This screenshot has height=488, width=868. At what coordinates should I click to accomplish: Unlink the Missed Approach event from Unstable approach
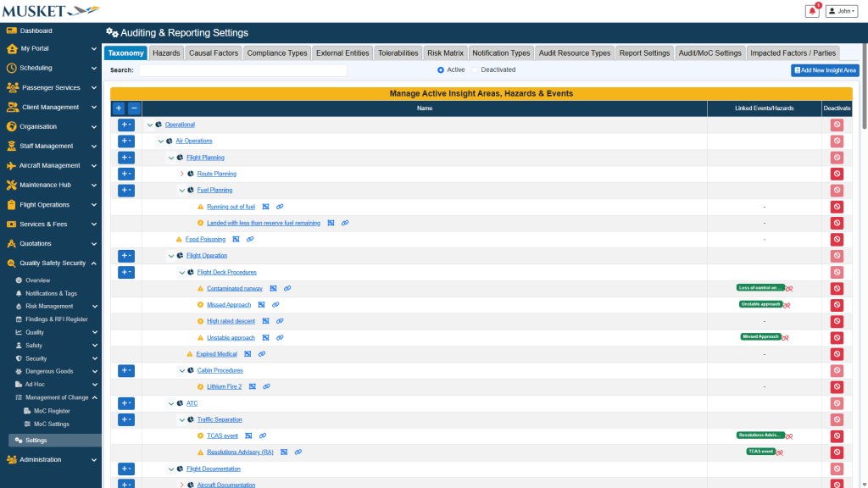point(784,337)
